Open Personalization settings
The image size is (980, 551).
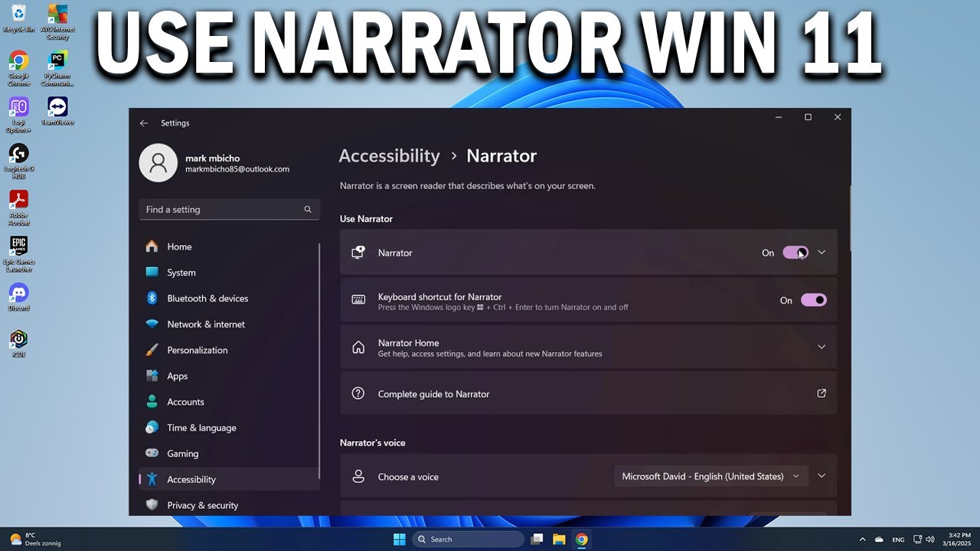[x=229, y=350]
